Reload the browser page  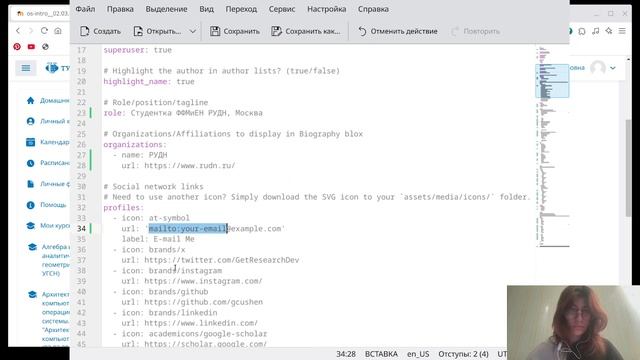[44, 31]
